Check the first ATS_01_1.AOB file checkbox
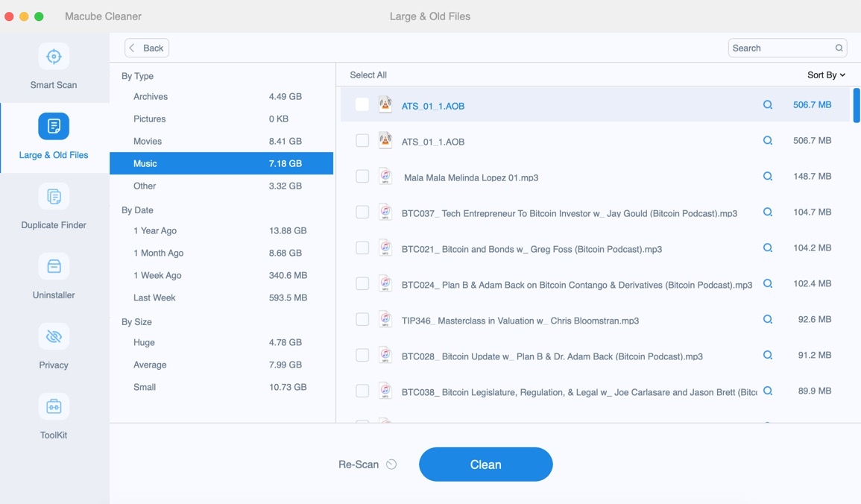This screenshot has height=504, width=861. pos(362,104)
